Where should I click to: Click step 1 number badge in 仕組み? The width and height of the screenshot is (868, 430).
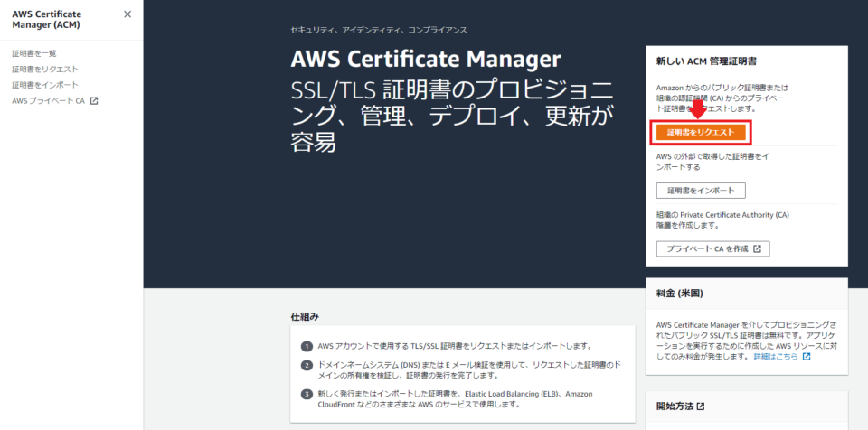(x=307, y=347)
